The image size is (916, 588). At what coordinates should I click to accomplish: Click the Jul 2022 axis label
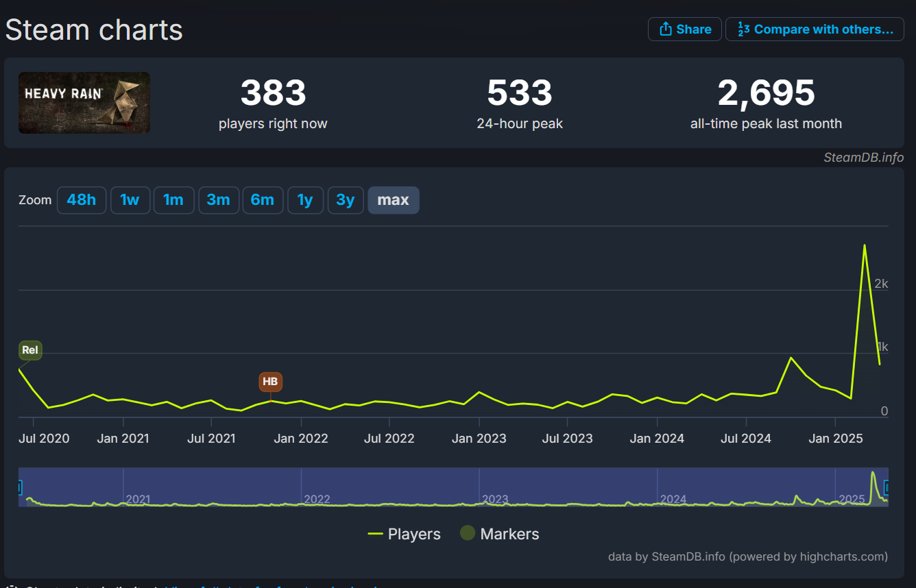point(389,439)
